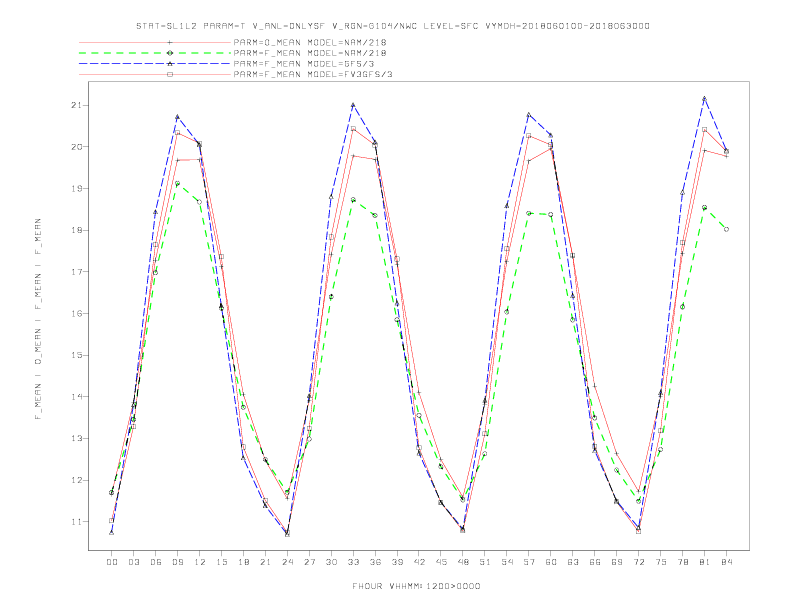The image size is (792, 612).
Task: Click the plus marker in the legend
Action: coord(170,42)
